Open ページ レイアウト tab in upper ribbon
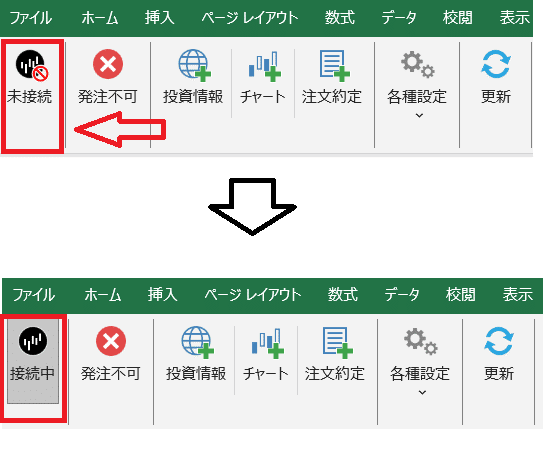 pos(250,17)
